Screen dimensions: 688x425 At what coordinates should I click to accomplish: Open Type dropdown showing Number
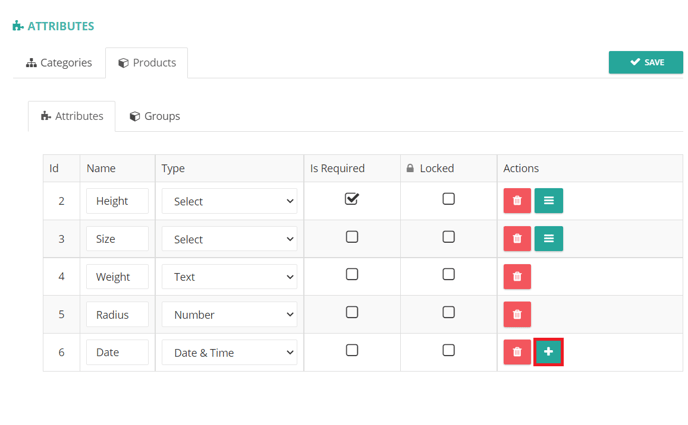coord(229,314)
